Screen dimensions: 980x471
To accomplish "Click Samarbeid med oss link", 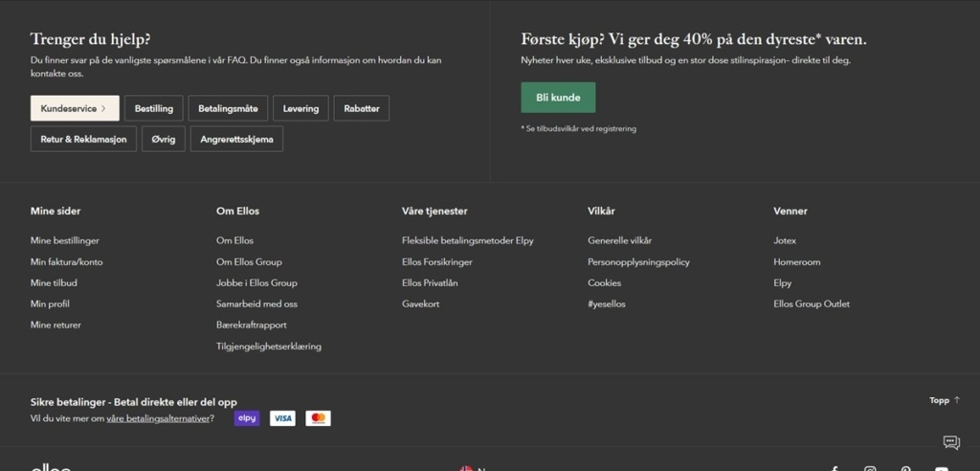I will click(256, 304).
